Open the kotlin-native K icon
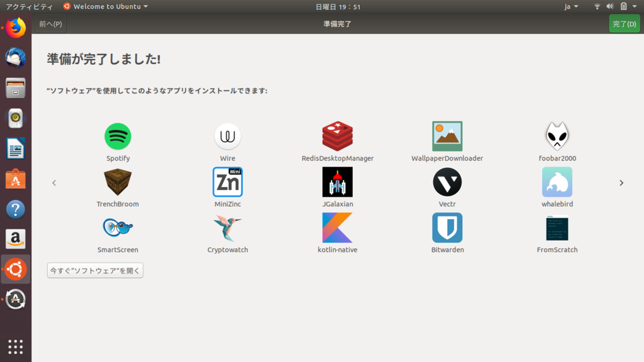This screenshot has height=362, width=644. tap(337, 228)
